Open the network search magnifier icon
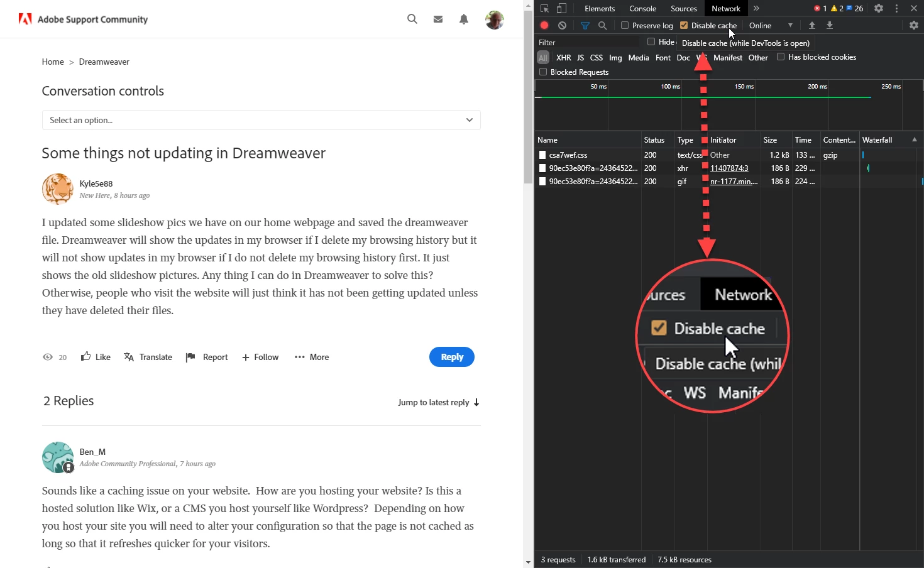 click(603, 25)
